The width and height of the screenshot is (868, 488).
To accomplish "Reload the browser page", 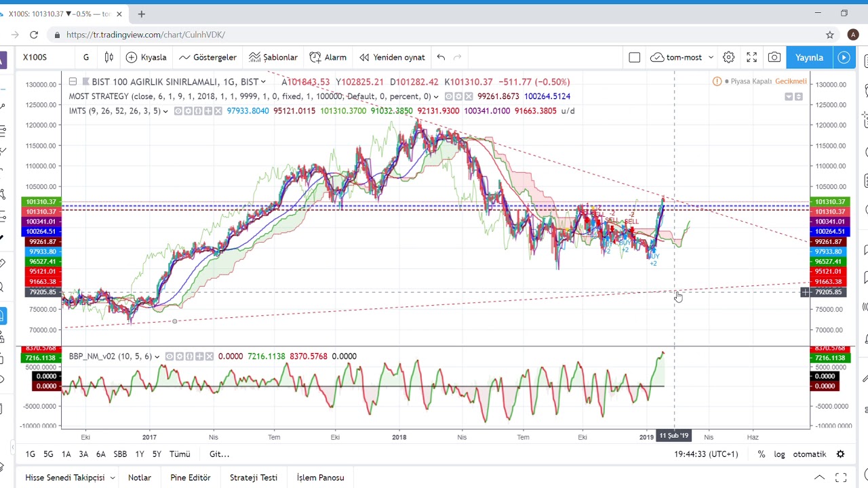I will 34,35.
